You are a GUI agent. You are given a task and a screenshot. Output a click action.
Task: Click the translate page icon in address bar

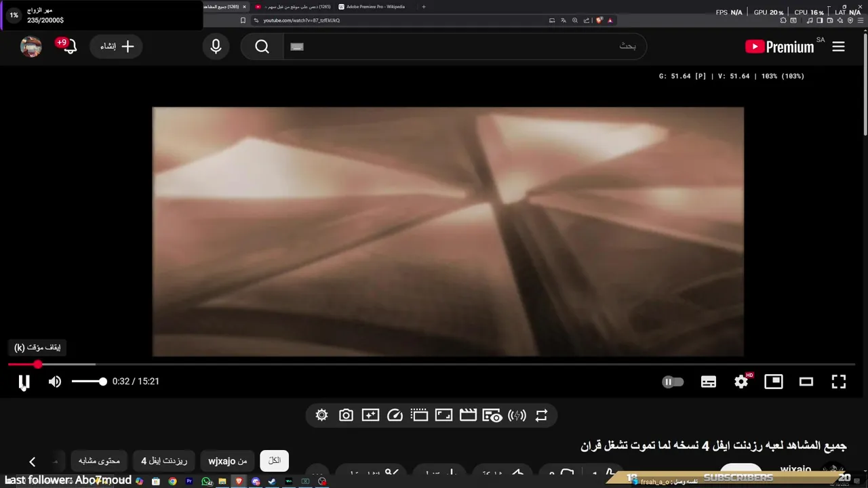564,20
